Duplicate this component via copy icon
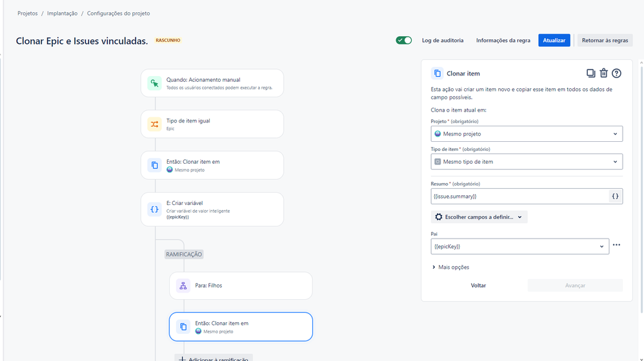The width and height of the screenshot is (644, 361). coord(590,73)
